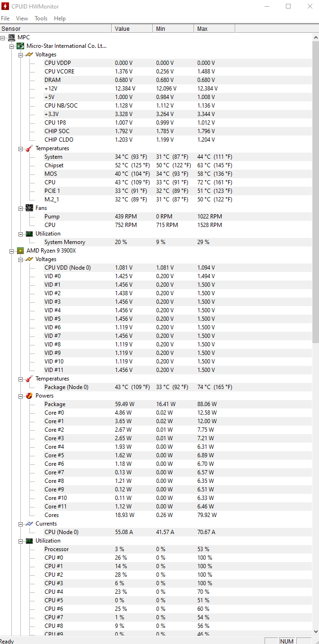Collapse the AMD Ryzen 9 3900X node
Image resolution: width=319 pixels, height=644 pixels.
[12, 251]
